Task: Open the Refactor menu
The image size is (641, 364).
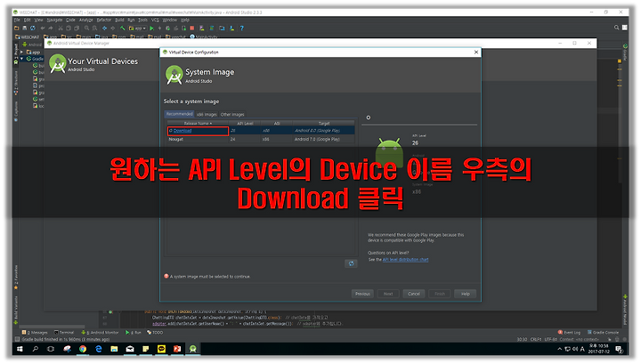Action: (104, 20)
